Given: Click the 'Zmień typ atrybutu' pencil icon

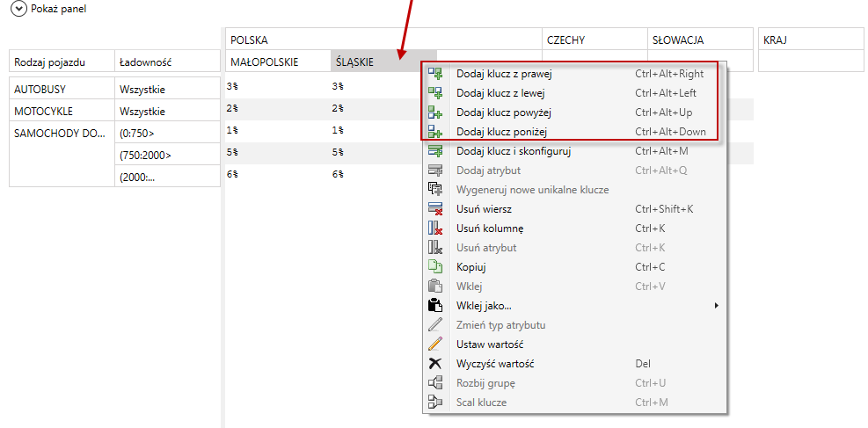Looking at the screenshot, I should pyautogui.click(x=435, y=324).
